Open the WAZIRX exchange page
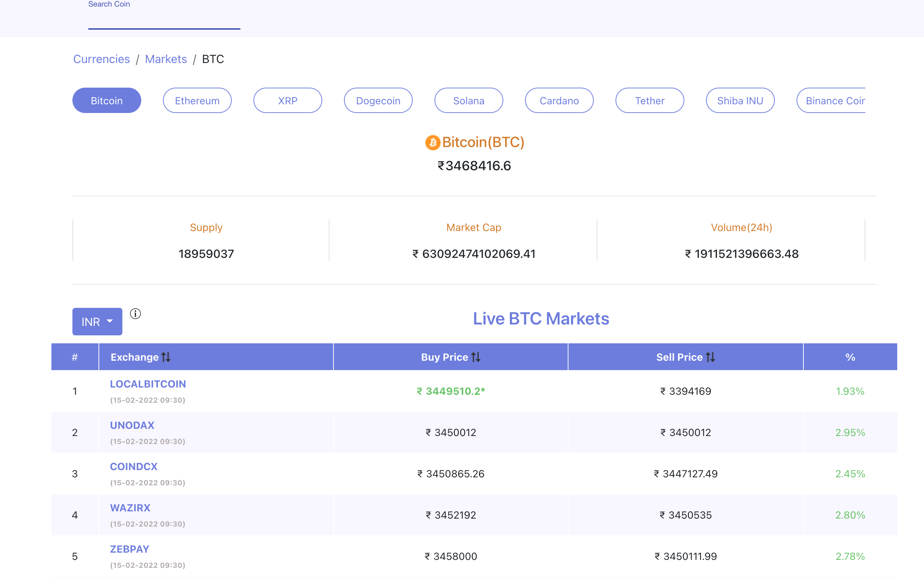Image resolution: width=924 pixels, height=578 pixels. (130, 508)
